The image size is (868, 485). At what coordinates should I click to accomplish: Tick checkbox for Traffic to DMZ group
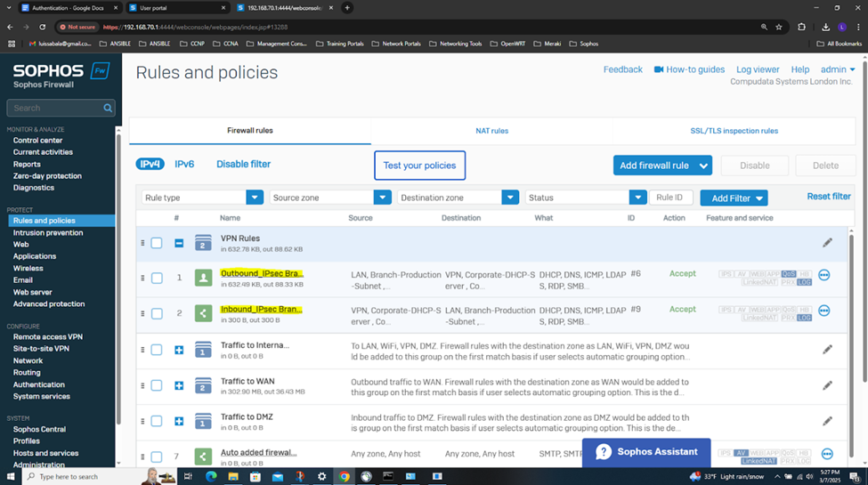click(x=157, y=421)
